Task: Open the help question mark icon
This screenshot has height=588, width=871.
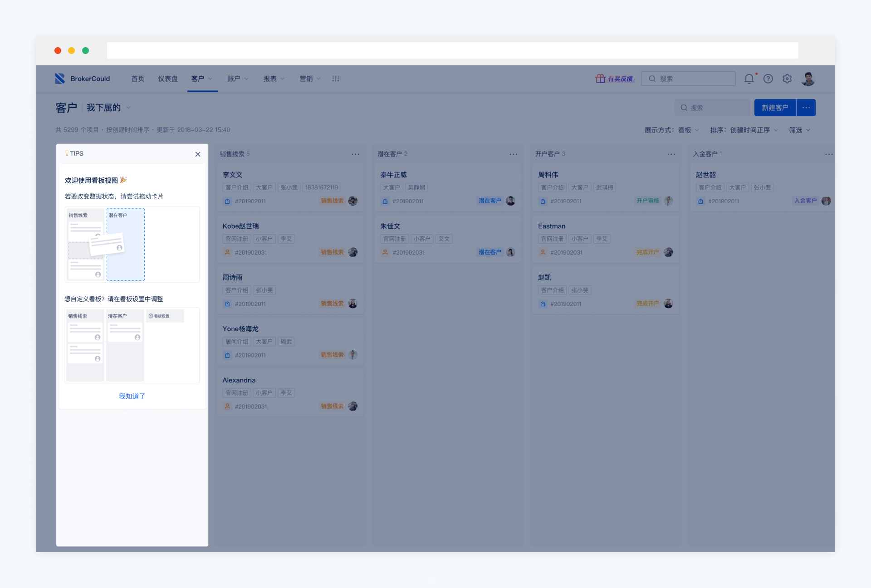Action: pyautogui.click(x=768, y=78)
